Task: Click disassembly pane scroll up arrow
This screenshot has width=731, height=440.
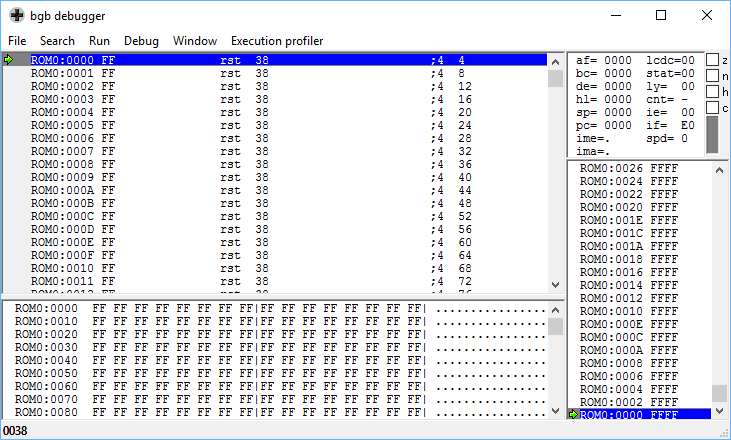Action: [x=555, y=62]
